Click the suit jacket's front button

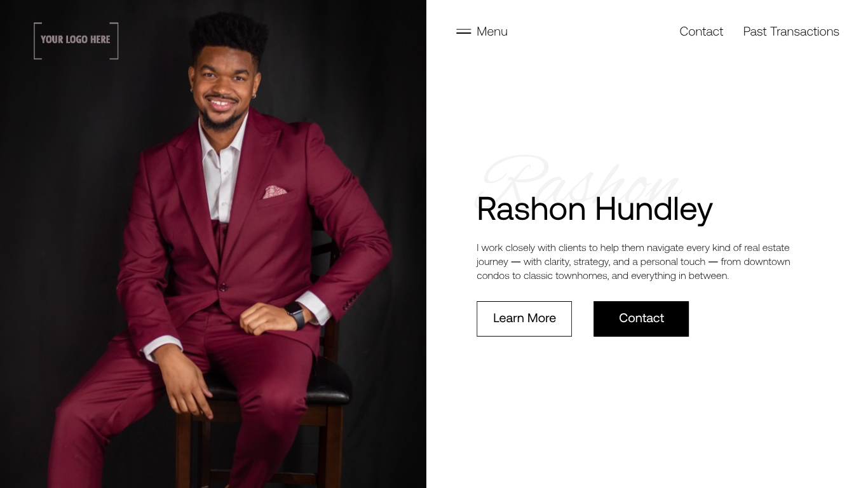click(223, 288)
